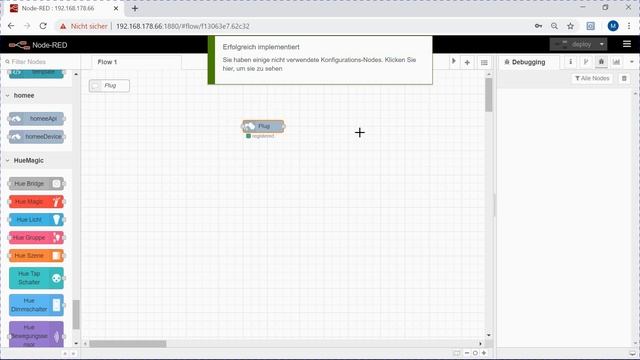This screenshot has width=640, height=360.
Task: Switch to the Flow 1 tab
Action: [x=107, y=62]
